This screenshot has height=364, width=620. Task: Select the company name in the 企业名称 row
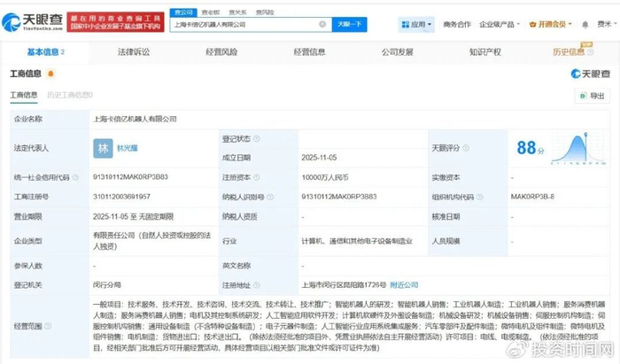(x=135, y=119)
